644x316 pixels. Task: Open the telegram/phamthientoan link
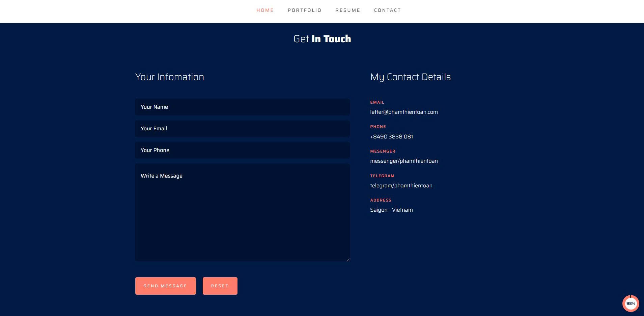[x=401, y=186]
